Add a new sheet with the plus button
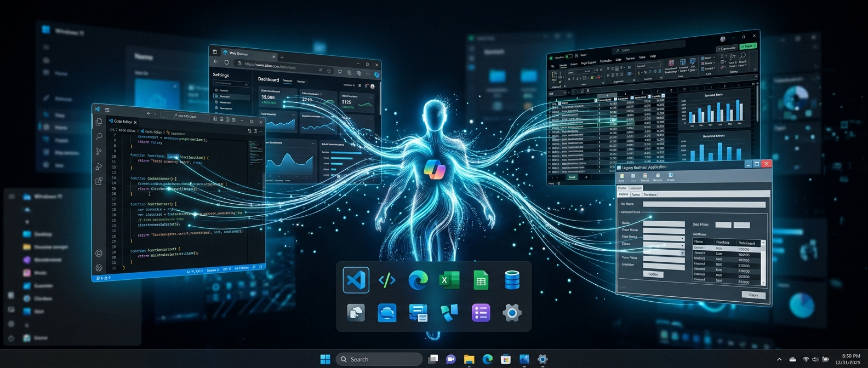This screenshot has height=368, width=868. (x=586, y=177)
